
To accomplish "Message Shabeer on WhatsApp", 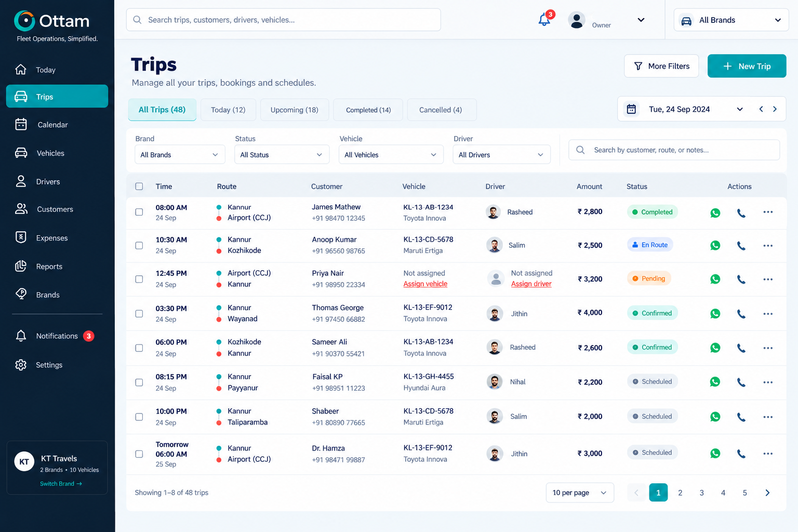I will tap(715, 417).
